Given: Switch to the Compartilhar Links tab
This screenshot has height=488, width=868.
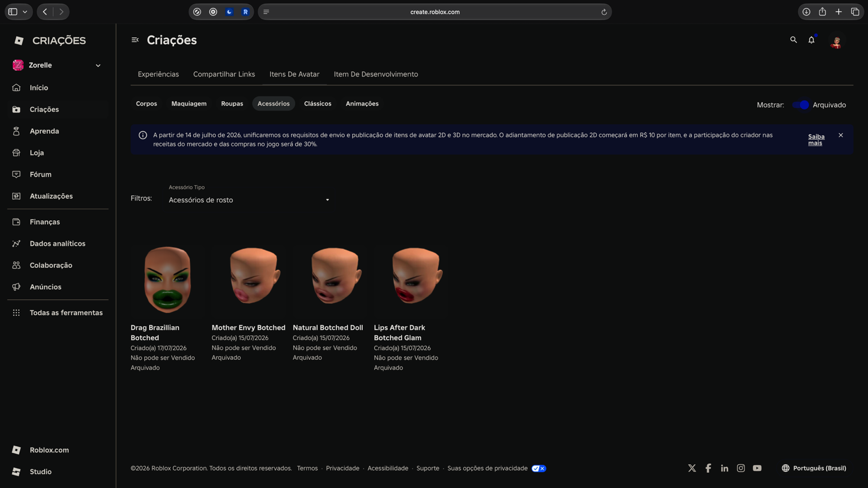Looking at the screenshot, I should pos(224,75).
